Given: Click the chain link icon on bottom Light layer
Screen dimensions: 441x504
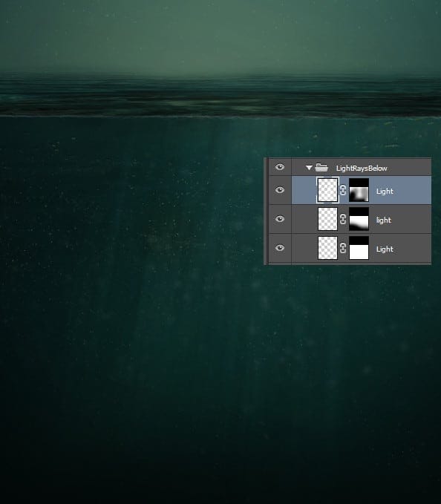Looking at the screenshot, I should pyautogui.click(x=343, y=248).
